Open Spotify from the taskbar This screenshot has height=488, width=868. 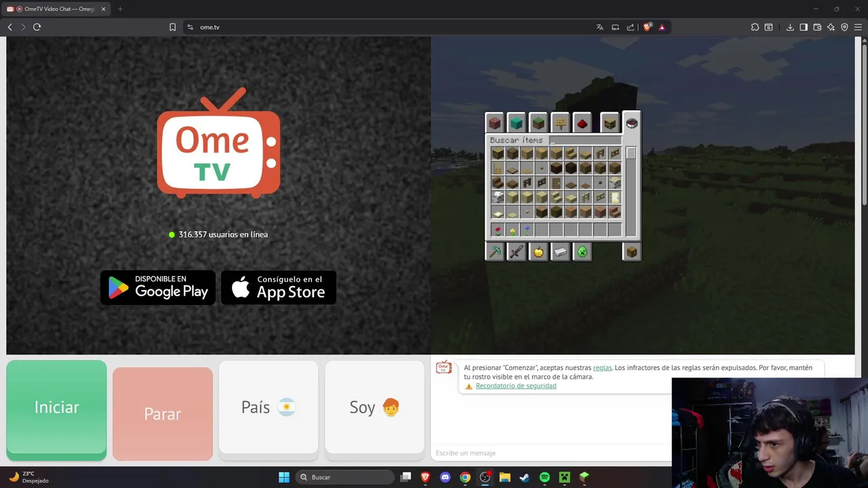click(545, 477)
